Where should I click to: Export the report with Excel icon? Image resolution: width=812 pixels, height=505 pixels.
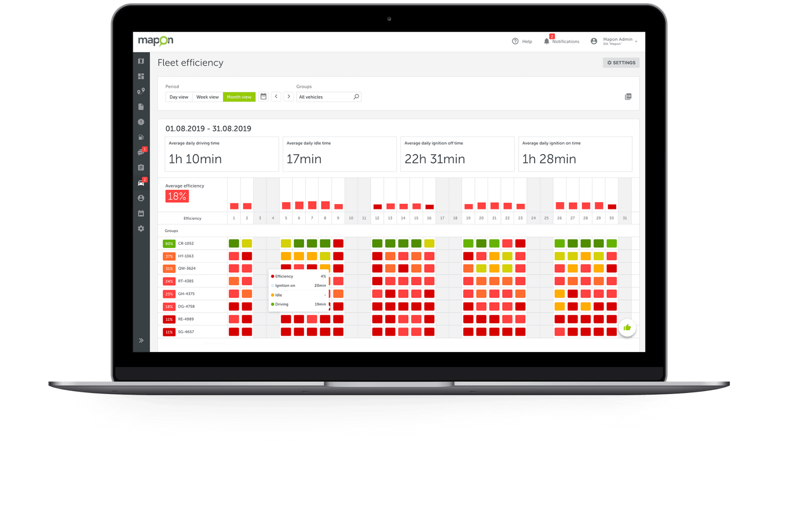click(628, 96)
